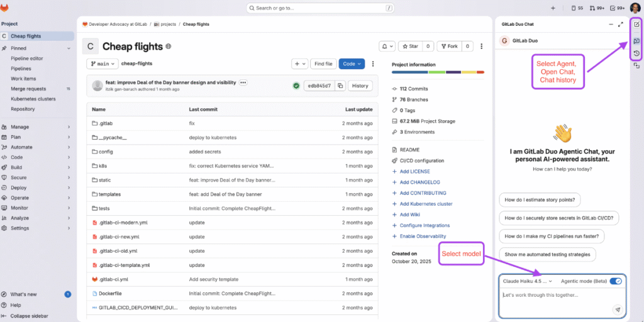Click the Search or go to field
Image resolution: width=644 pixels, height=322 pixels.
[320, 8]
